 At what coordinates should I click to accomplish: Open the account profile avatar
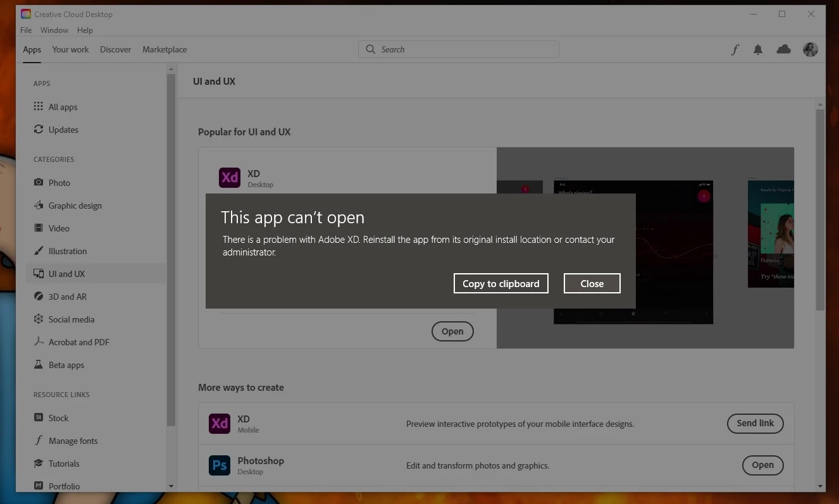click(x=811, y=49)
